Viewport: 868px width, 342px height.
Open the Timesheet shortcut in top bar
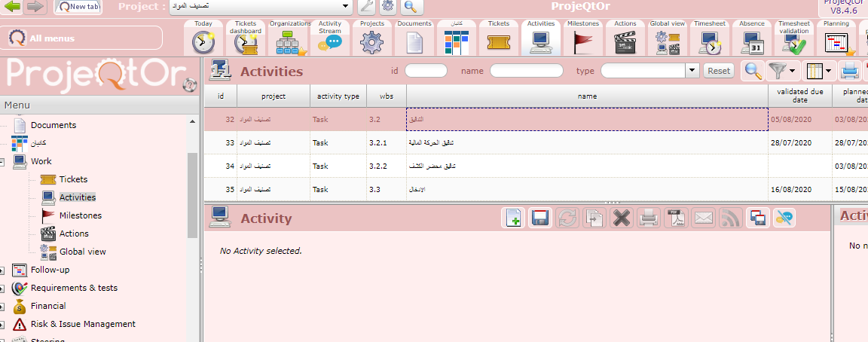click(x=710, y=39)
